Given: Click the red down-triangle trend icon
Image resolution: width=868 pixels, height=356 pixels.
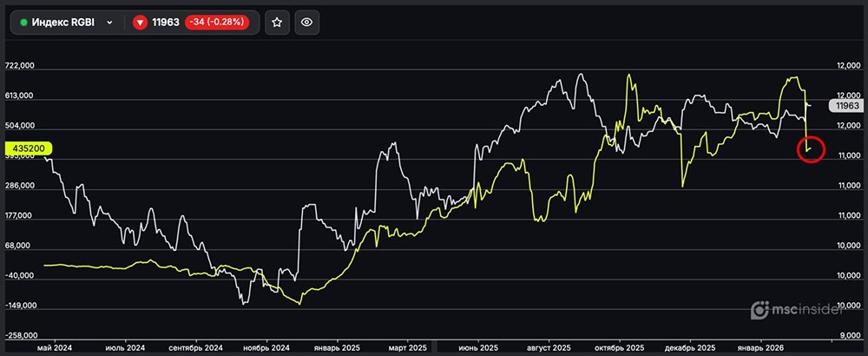Looking at the screenshot, I should pos(140,23).
